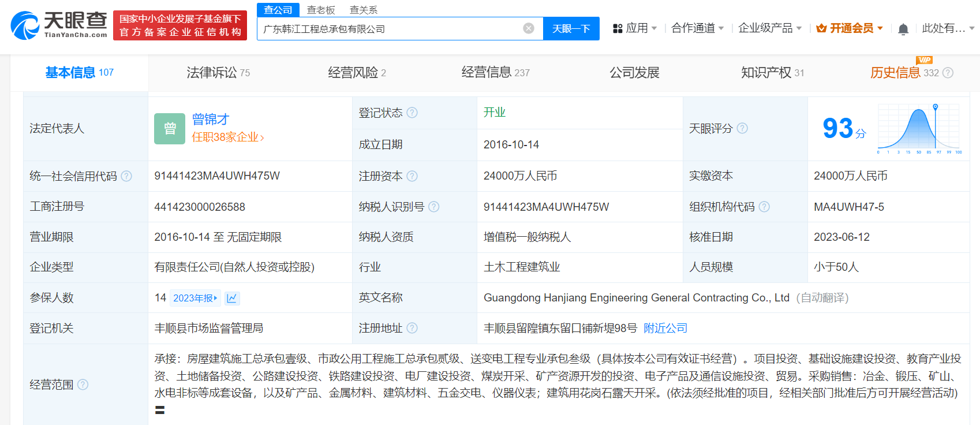Open 附近公司 nearby companies link
The height and width of the screenshot is (425, 980).
pyautogui.click(x=665, y=328)
